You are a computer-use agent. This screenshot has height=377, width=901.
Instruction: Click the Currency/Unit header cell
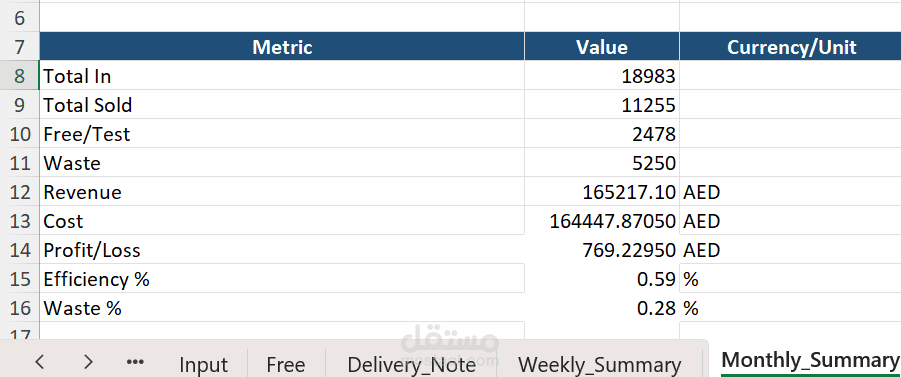pyautogui.click(x=791, y=47)
